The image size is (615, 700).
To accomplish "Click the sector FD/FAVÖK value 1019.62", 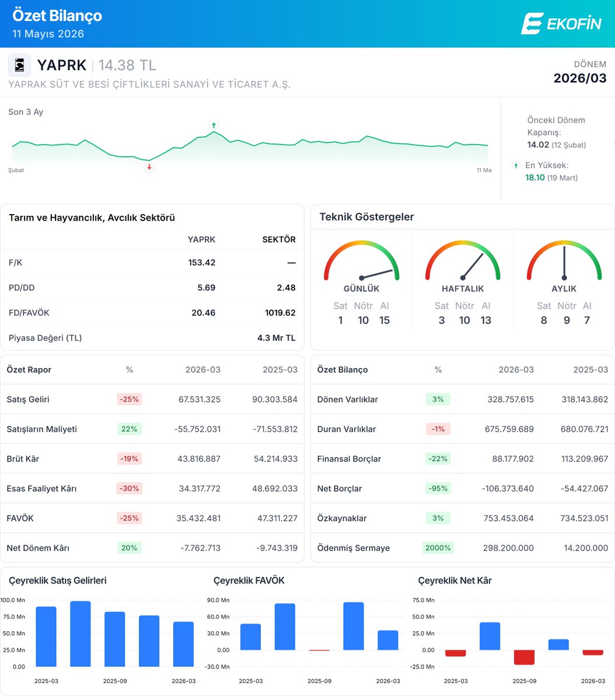I will coord(280,313).
